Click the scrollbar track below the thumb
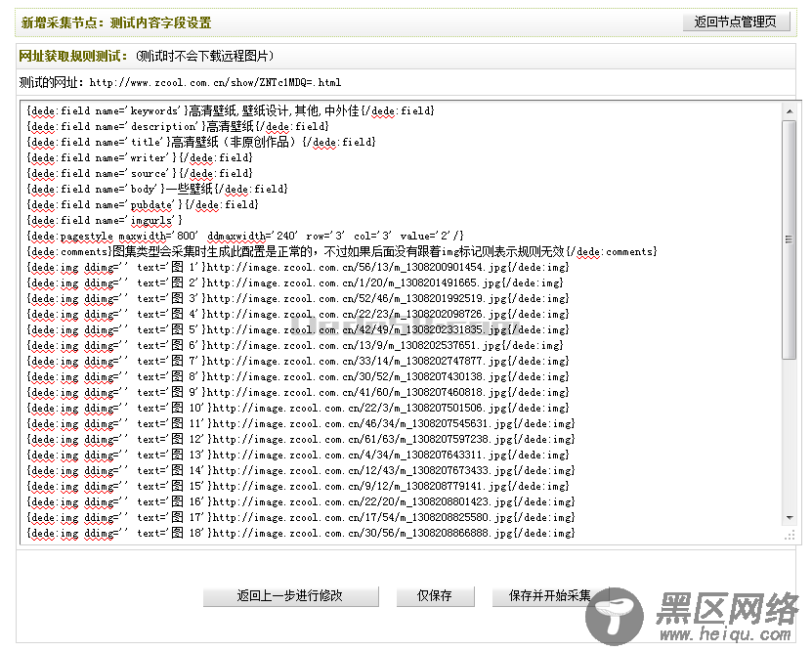 click(790, 440)
